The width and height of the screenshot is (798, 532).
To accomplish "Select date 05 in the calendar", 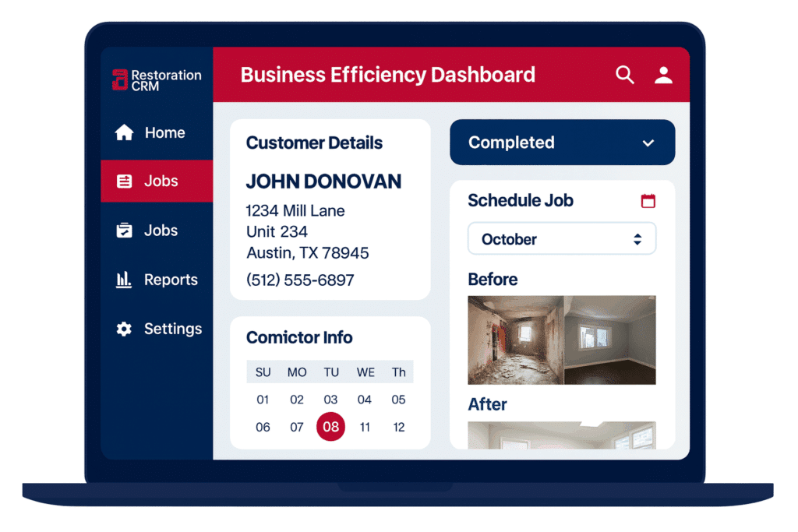I will click(x=398, y=400).
